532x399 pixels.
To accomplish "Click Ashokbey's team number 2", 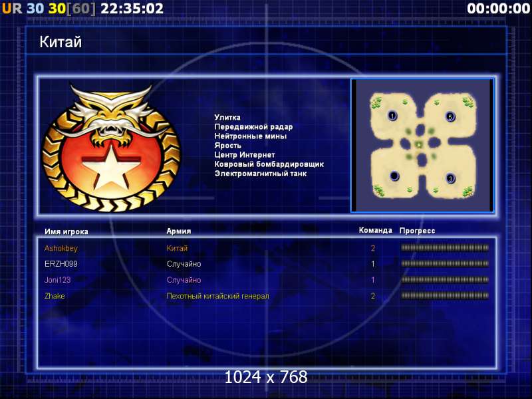I will click(x=373, y=248).
